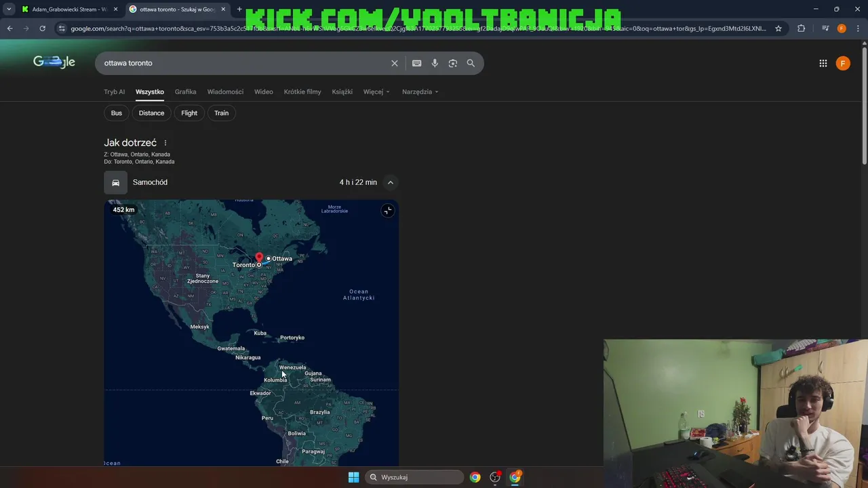Viewport: 868px width, 488px height.
Task: Start voice search with the microphone
Action: point(435,63)
